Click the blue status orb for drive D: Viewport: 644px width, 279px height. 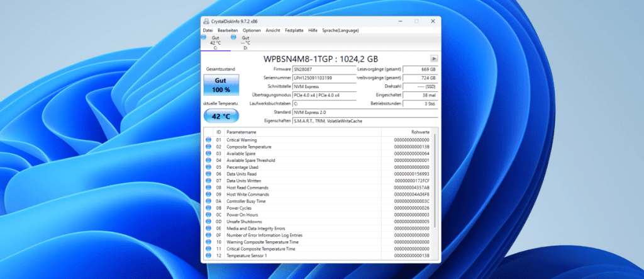tap(234, 38)
